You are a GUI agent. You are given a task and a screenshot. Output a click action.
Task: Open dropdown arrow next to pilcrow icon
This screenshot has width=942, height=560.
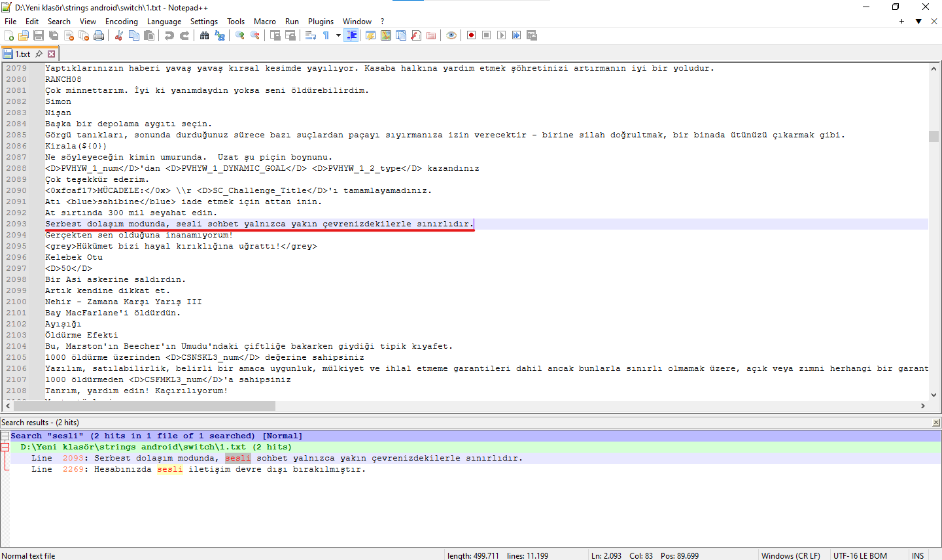(338, 35)
